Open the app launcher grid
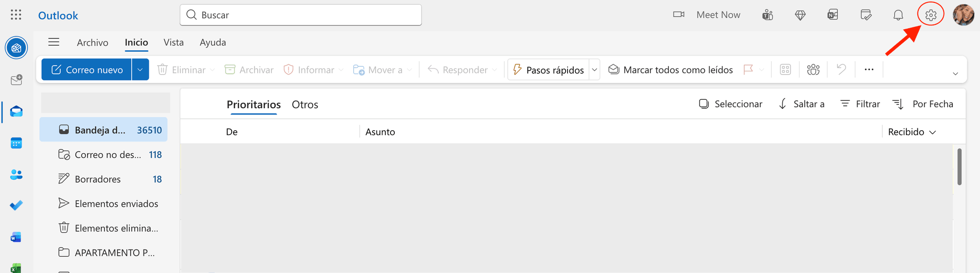The height and width of the screenshot is (273, 980). tap(16, 15)
